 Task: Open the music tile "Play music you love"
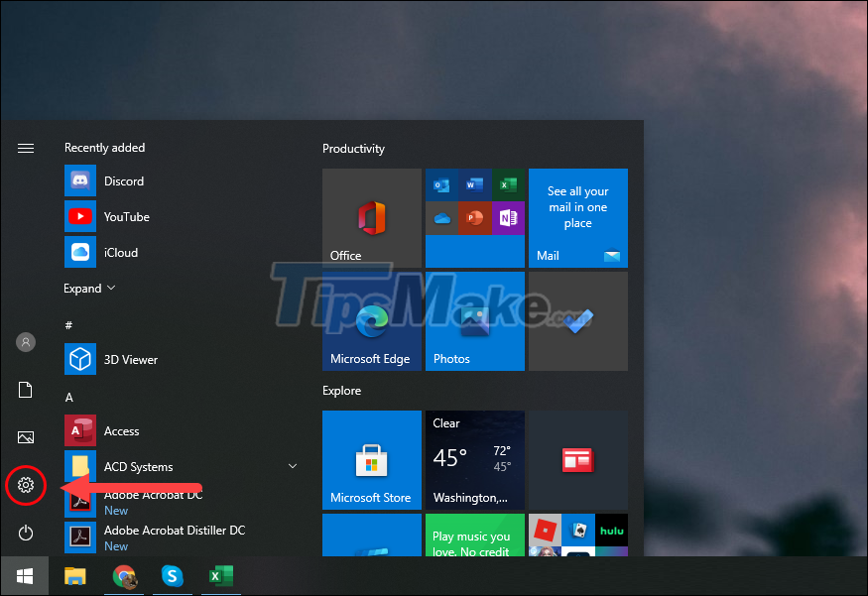(x=475, y=536)
